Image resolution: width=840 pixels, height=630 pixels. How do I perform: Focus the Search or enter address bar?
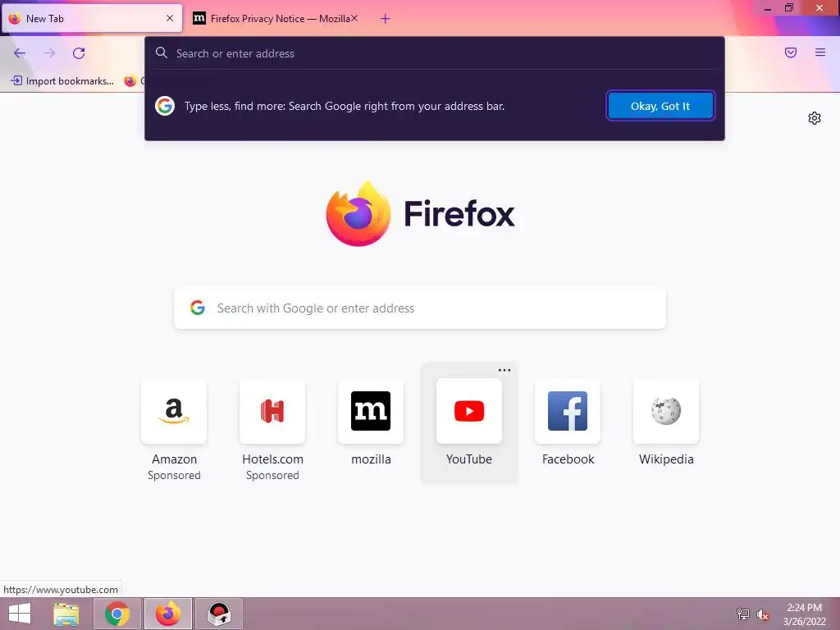[435, 53]
